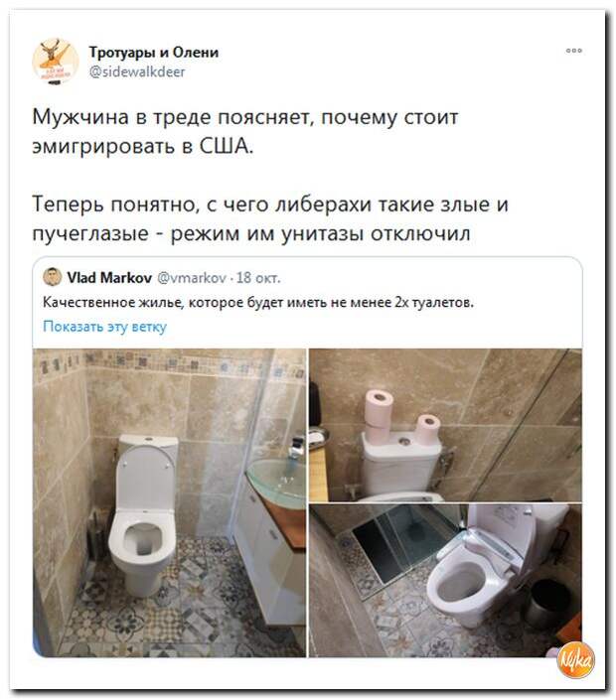Open the three-dot tweet options menu

click(x=573, y=51)
